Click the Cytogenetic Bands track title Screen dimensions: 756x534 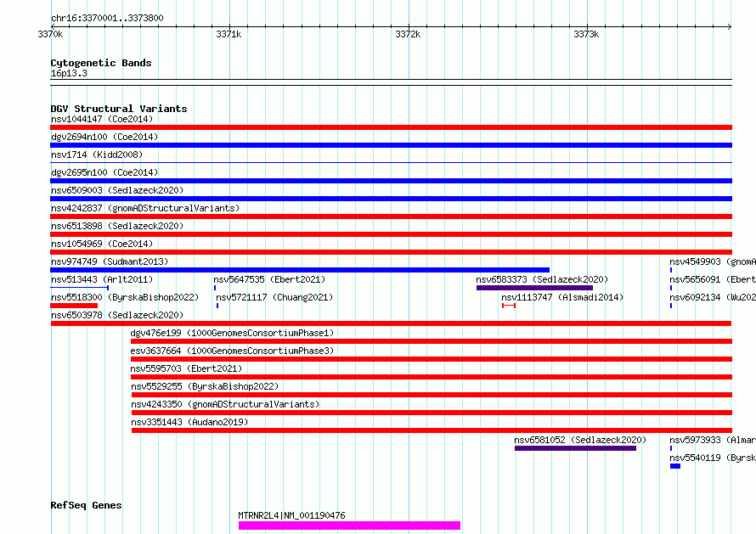click(101, 63)
